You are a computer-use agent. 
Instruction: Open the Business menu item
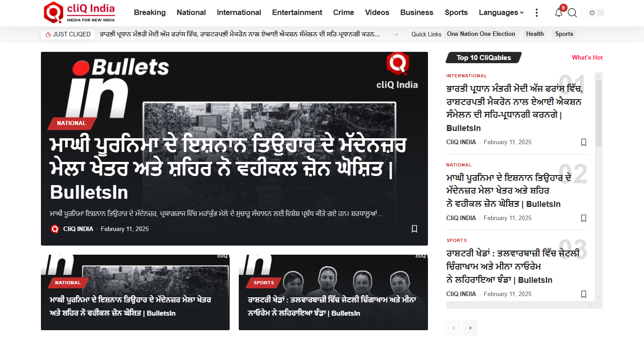click(417, 12)
